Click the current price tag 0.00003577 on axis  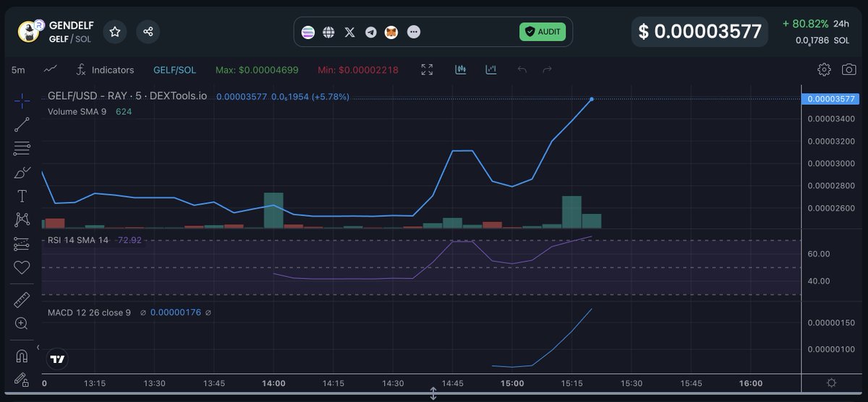[x=830, y=99]
